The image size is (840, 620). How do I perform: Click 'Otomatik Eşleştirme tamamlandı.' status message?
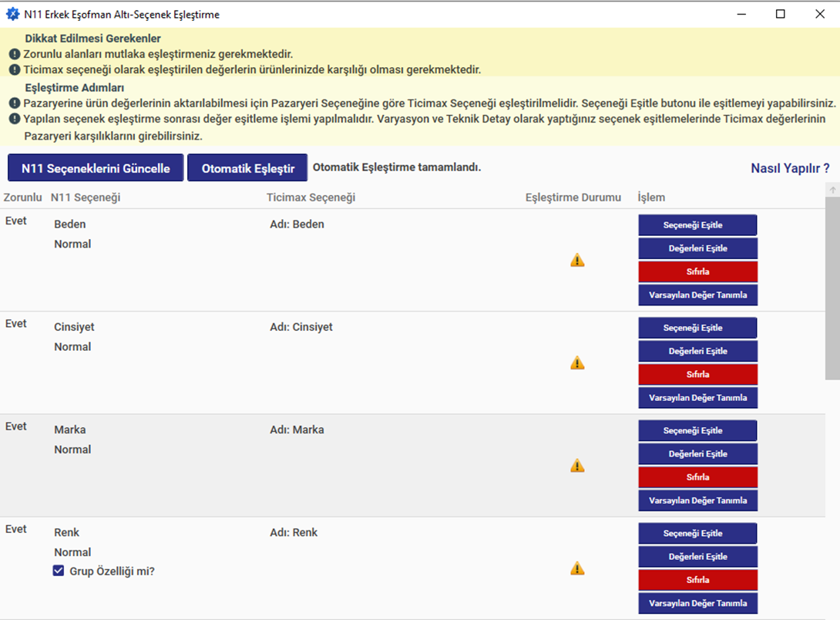pos(397,167)
